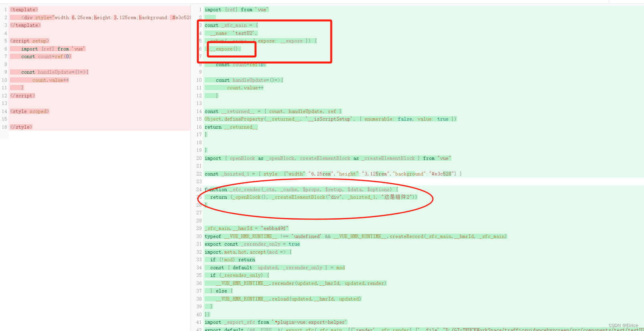Viewport: 644px width, 331px height.
Task: Select the } else { line
Action: click(221, 291)
